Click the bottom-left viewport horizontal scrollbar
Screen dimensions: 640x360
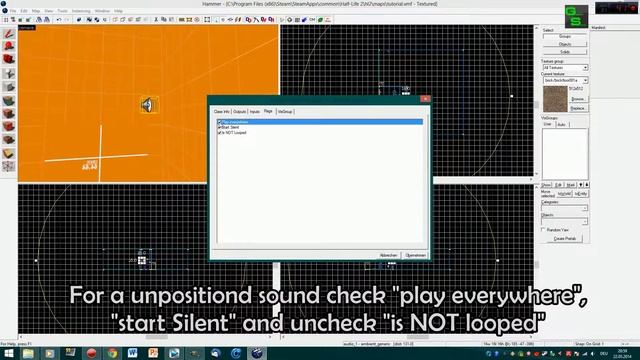pos(145,337)
